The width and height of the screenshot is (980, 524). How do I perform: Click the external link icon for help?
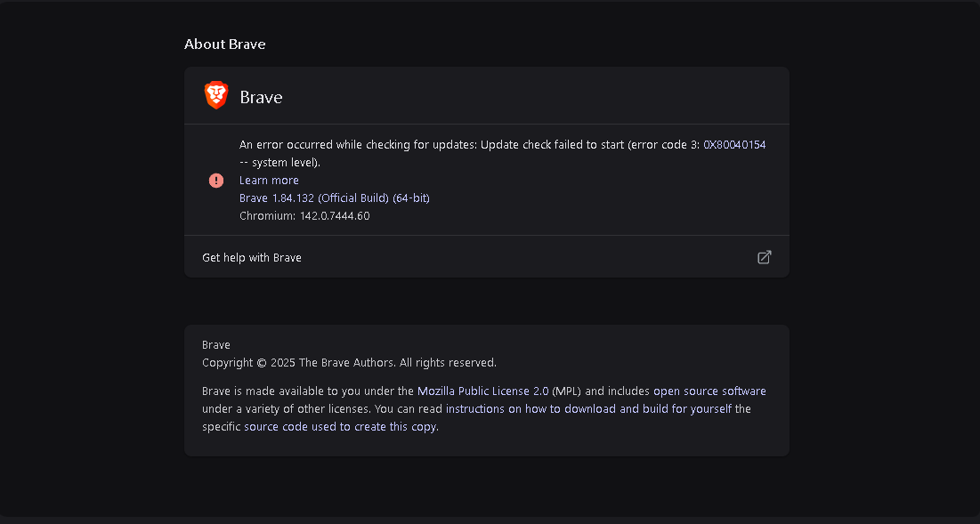tap(764, 257)
